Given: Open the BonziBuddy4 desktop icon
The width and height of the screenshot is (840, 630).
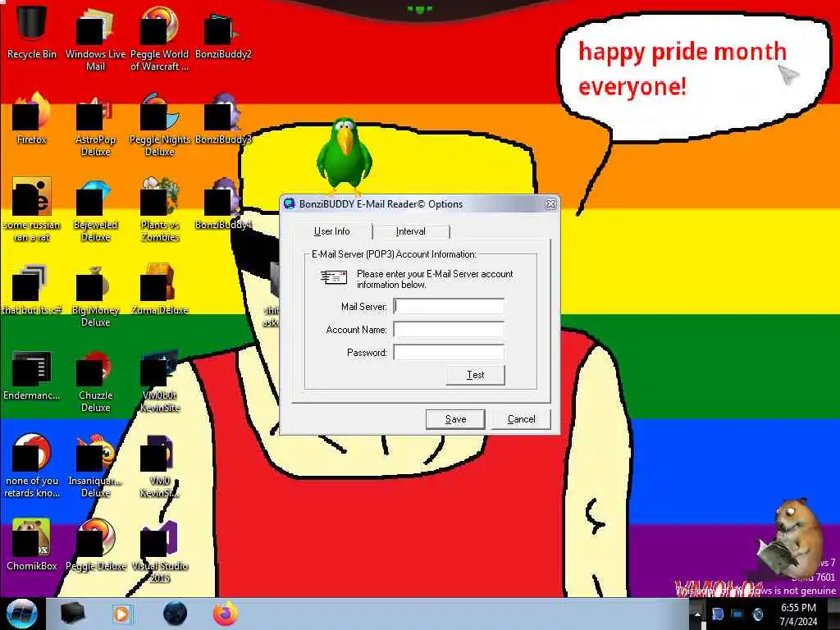Looking at the screenshot, I should (x=223, y=203).
